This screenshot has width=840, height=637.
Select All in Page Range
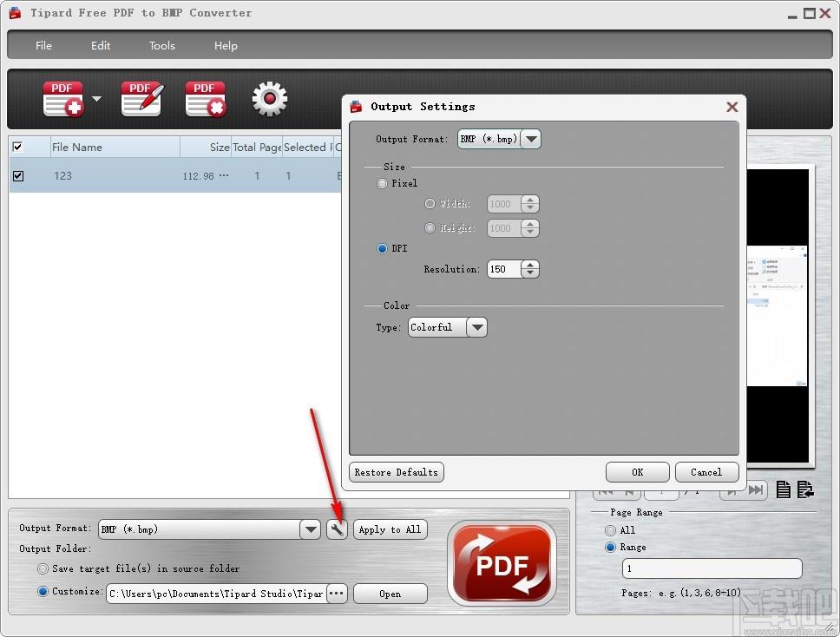tap(610, 530)
